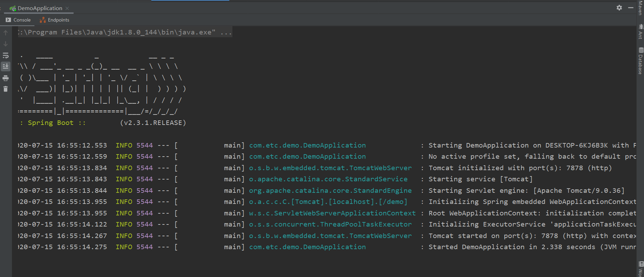The image size is (644, 277).
Task: Click the Up the Stack Trace arrow
Action: [x=6, y=33]
